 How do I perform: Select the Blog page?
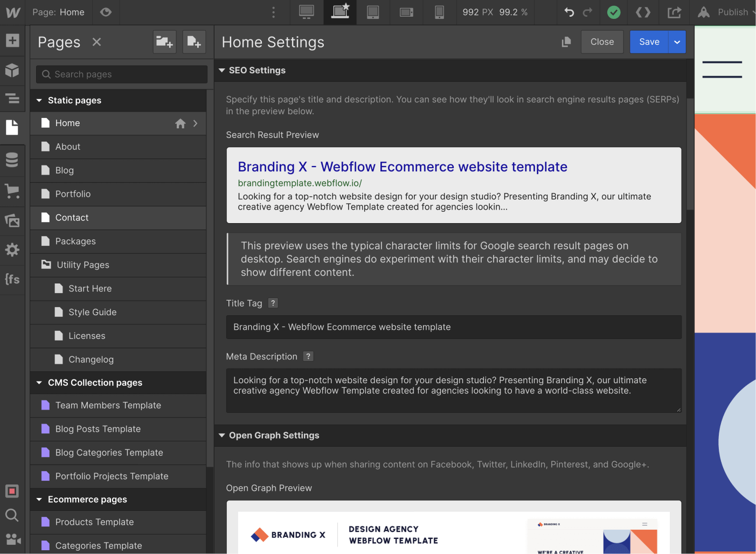[118, 170]
